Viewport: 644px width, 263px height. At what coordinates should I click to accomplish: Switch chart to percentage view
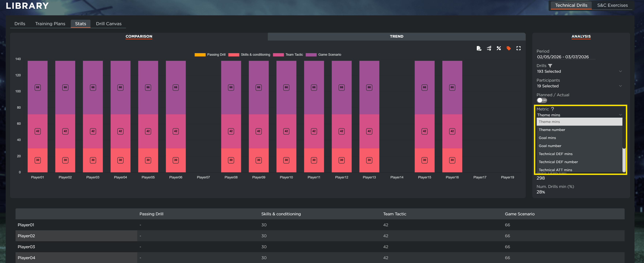click(x=498, y=48)
